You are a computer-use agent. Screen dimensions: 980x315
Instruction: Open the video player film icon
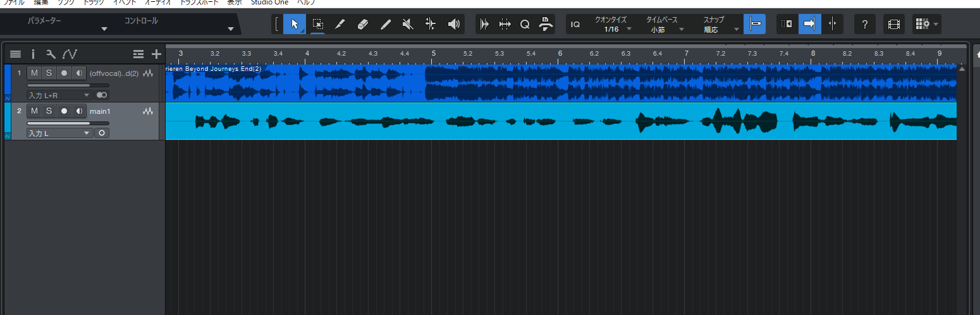tap(893, 24)
